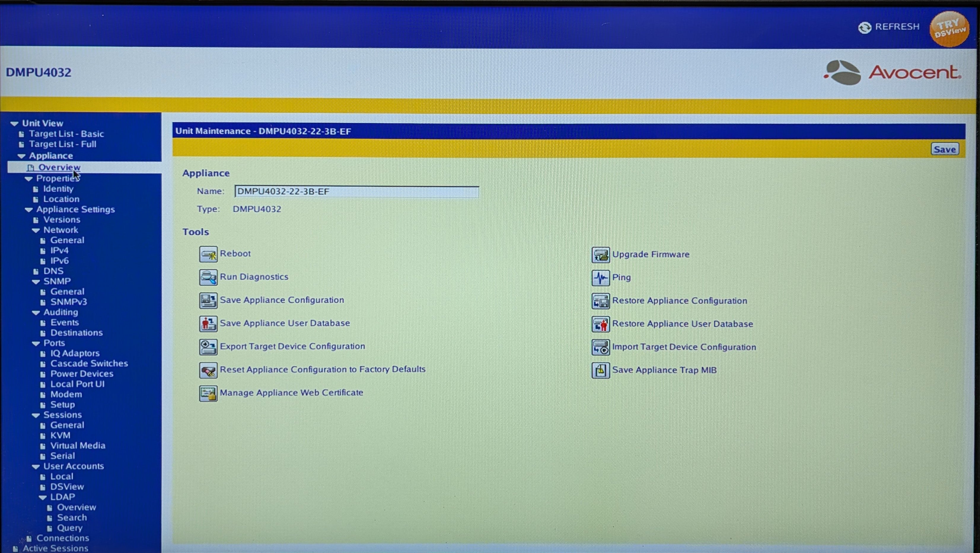Open Auditing Events page

tap(65, 322)
